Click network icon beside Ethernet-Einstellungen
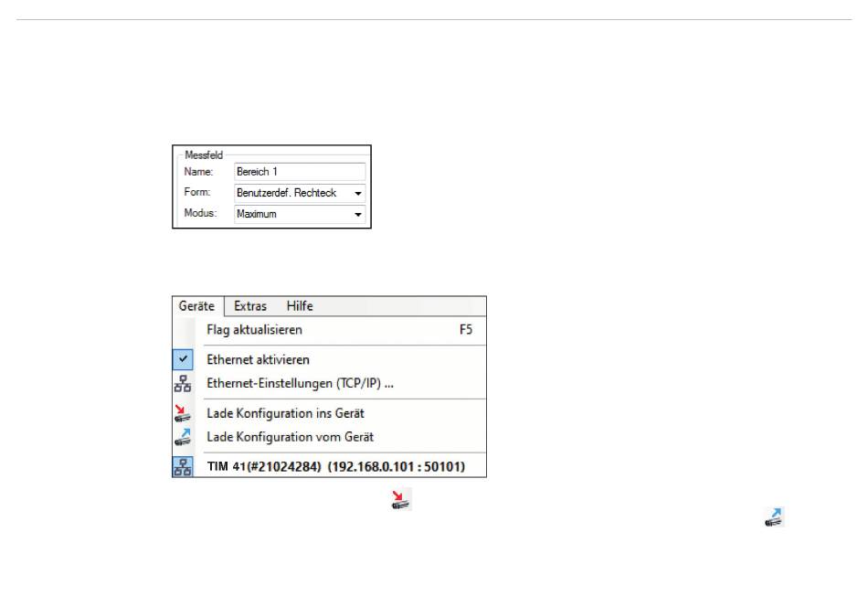 183,383
